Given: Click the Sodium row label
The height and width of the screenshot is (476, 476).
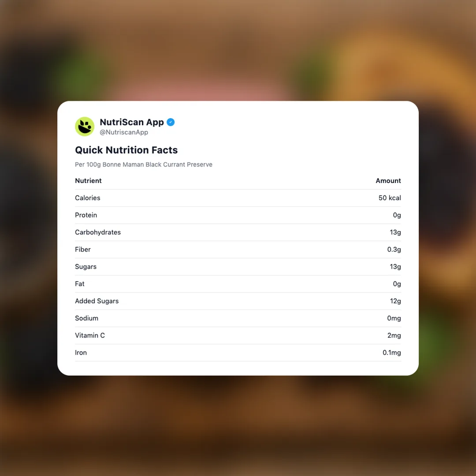Looking at the screenshot, I should pos(86,318).
